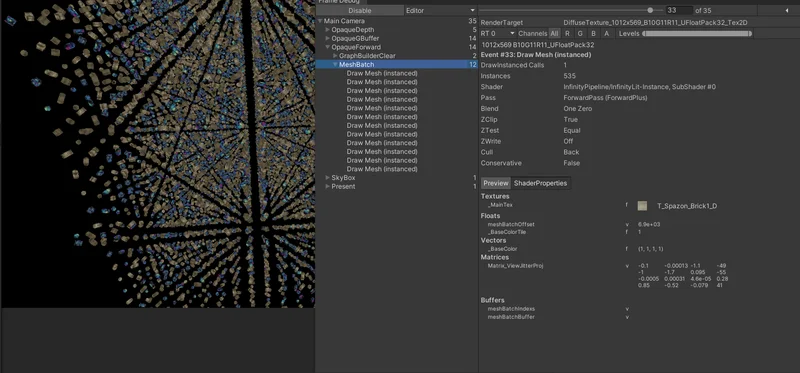Expand the SkyBox node
Viewport: 800px width, 373px height.
click(328, 178)
